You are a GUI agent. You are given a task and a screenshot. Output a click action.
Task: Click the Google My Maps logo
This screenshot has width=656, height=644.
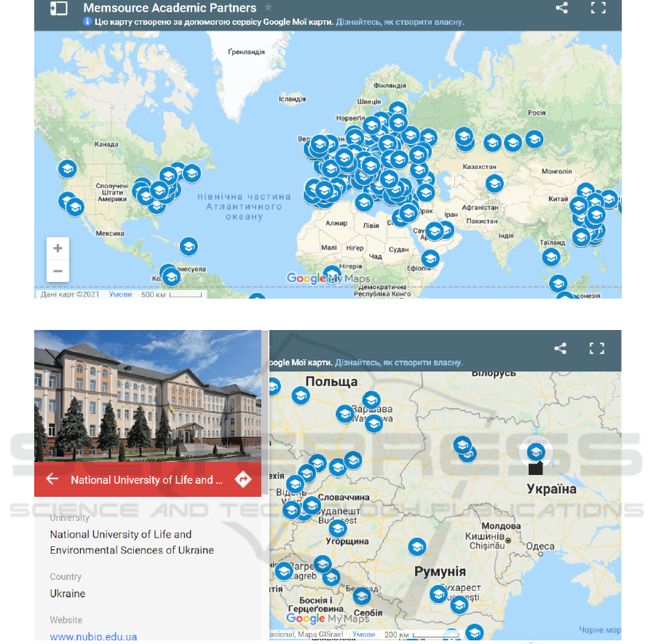328,278
